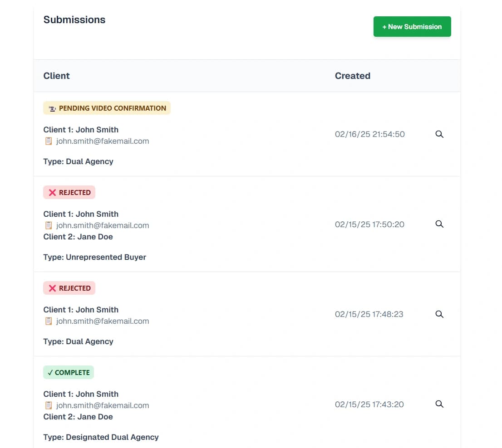Screen dimensions: 502x448
Task: Click the clipboard icon in the Pending Video Confirmation row
Action: click(x=49, y=141)
